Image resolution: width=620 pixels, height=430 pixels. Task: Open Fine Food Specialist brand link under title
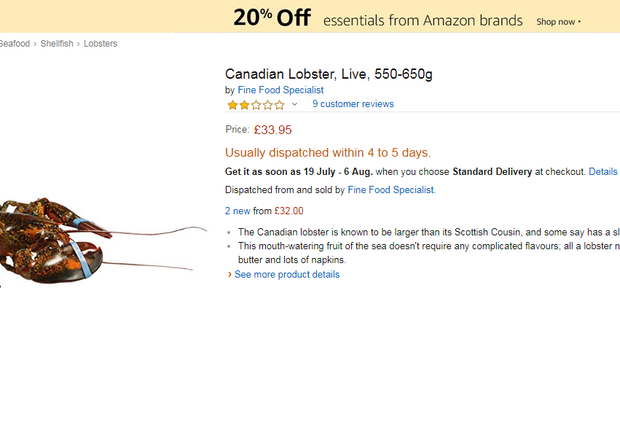click(x=280, y=90)
